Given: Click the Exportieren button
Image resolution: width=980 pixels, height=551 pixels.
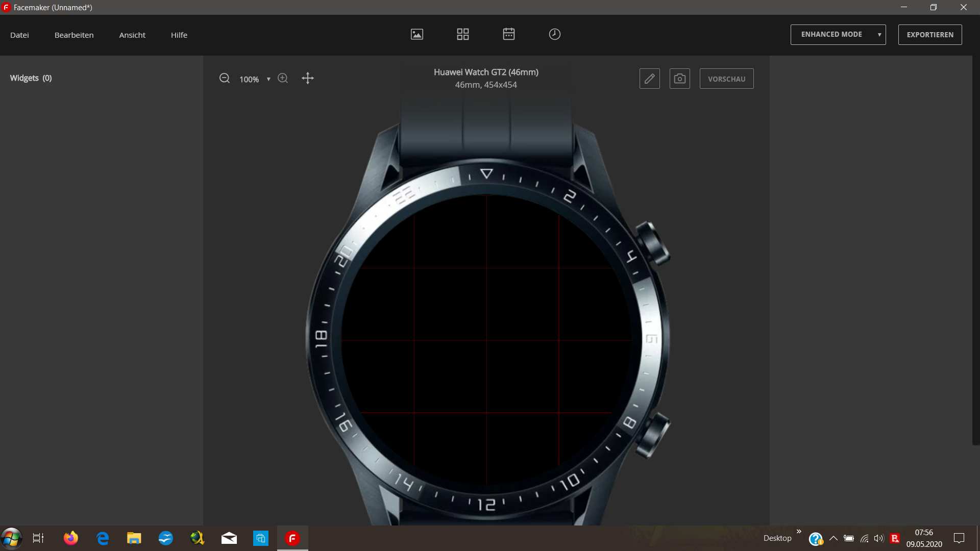Looking at the screenshot, I should pos(930,35).
